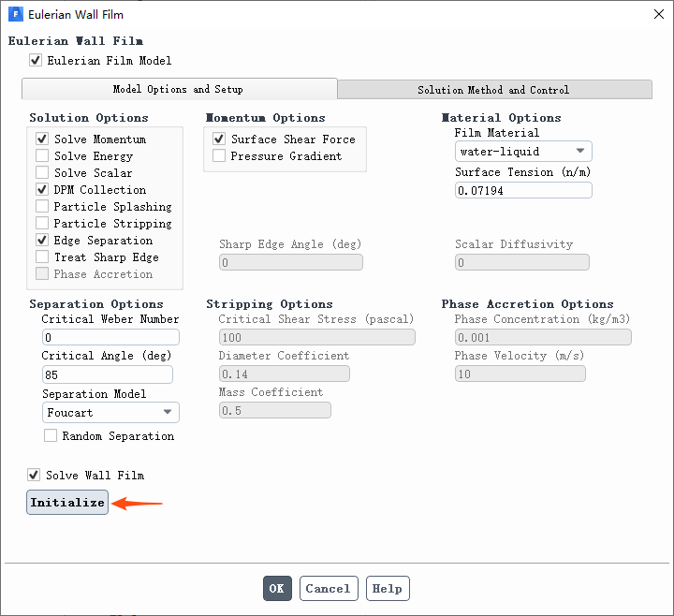Enable Random Separation checkbox

click(x=51, y=436)
